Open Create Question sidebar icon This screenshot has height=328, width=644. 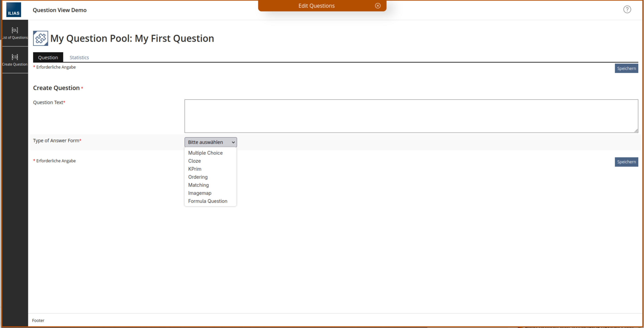[x=15, y=60]
